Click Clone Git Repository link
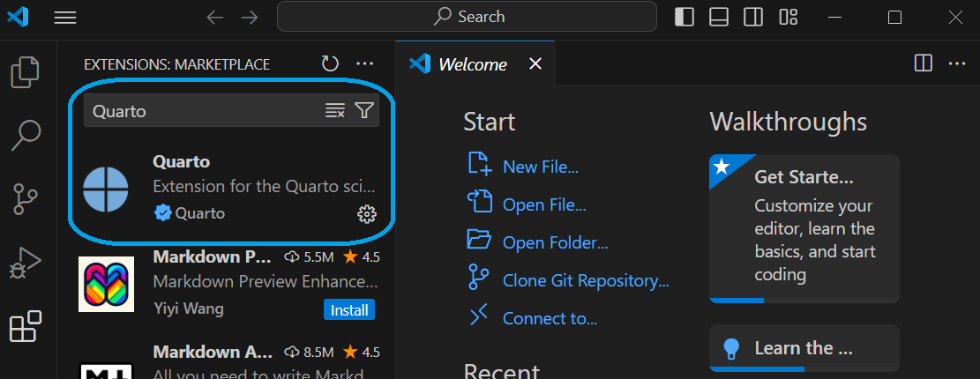Image resolution: width=980 pixels, height=379 pixels. pyautogui.click(x=586, y=281)
